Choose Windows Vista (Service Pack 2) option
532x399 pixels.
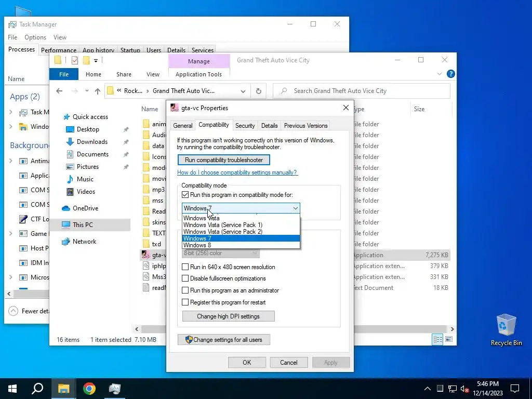click(x=241, y=232)
